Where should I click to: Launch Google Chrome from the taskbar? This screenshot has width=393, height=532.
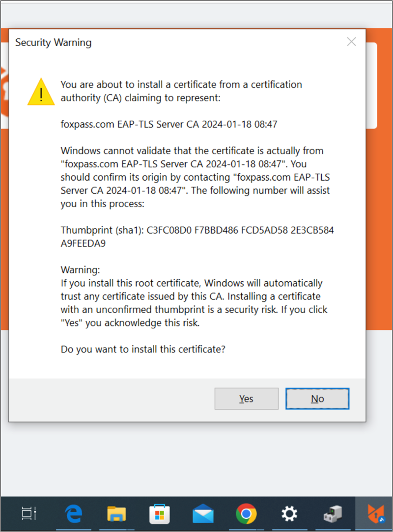coord(246,513)
